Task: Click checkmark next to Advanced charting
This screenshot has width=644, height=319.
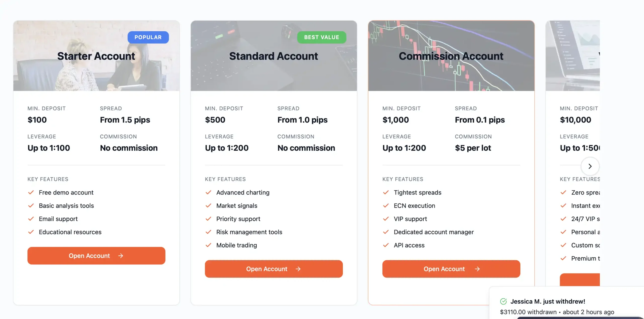Action: click(208, 192)
